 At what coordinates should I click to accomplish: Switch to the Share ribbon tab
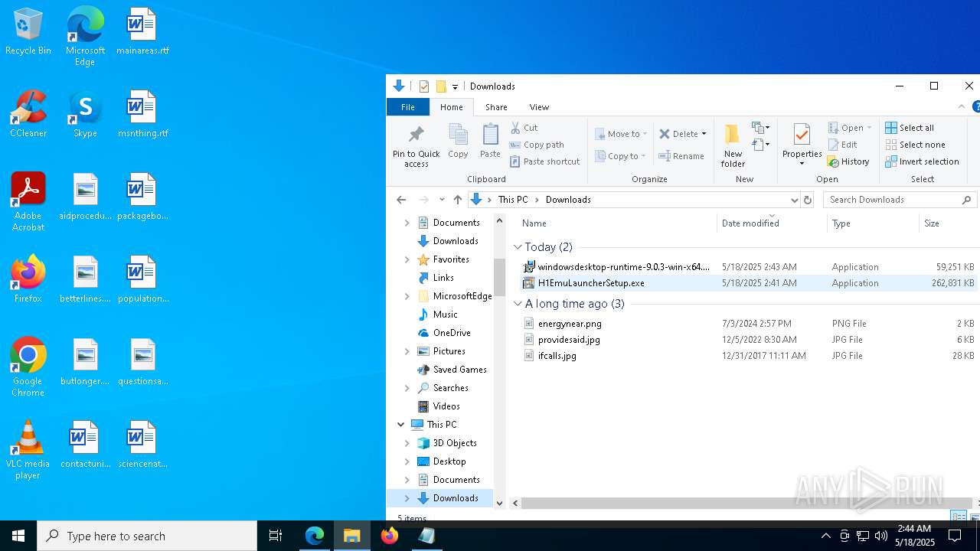pos(496,107)
